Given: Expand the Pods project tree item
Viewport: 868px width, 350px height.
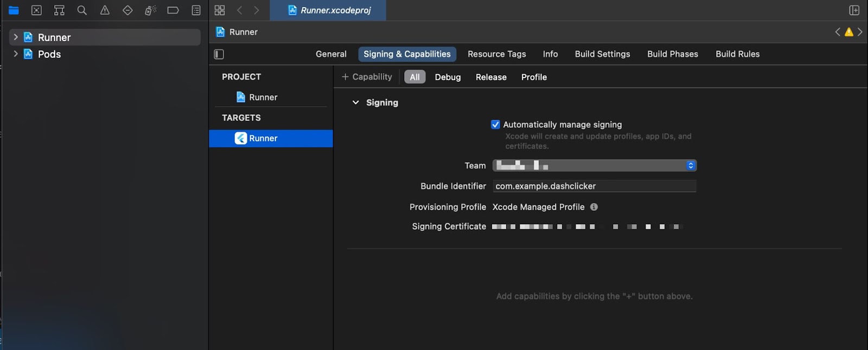Looking at the screenshot, I should 16,54.
